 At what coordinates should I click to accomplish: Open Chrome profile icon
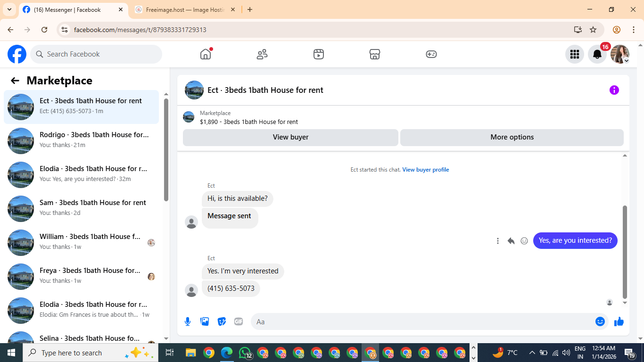click(x=617, y=30)
